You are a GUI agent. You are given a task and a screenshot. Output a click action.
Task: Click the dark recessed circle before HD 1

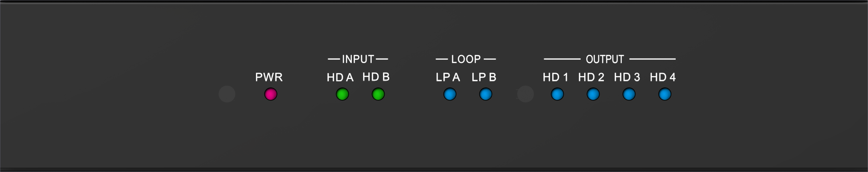tap(525, 94)
